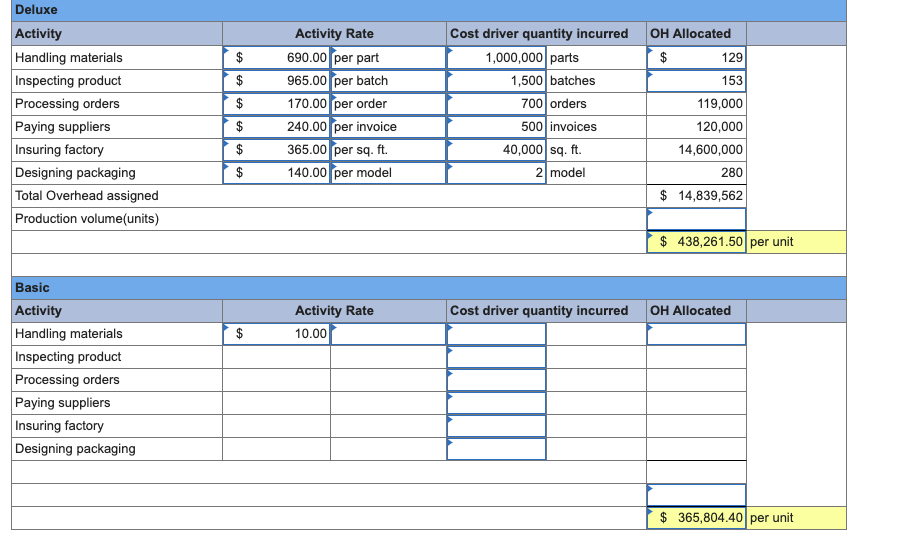
Task: Select the Deluxe $ 438,261.50 per unit field
Action: click(x=696, y=242)
